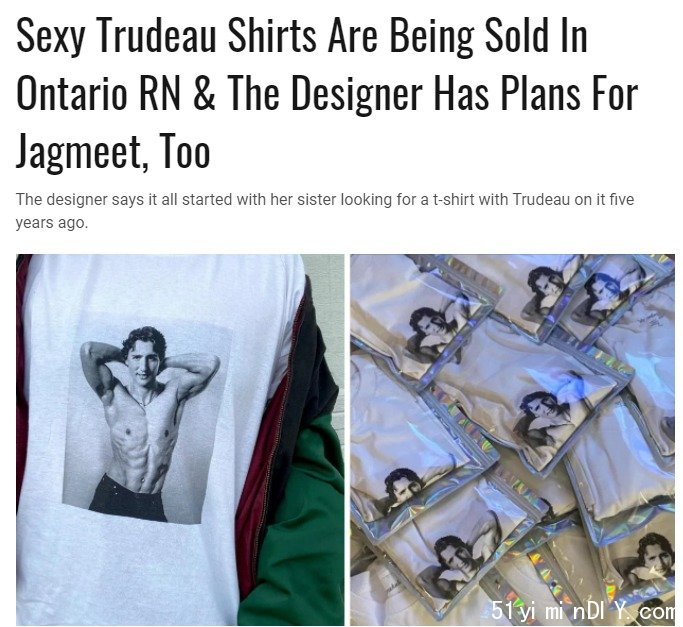Click the word "Trudeau" in the subheading

(x=541, y=200)
